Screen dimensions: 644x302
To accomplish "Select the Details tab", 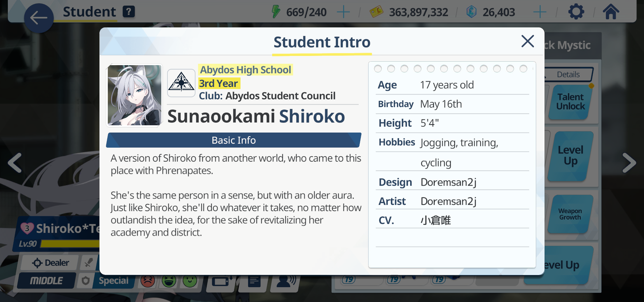I will (x=568, y=74).
